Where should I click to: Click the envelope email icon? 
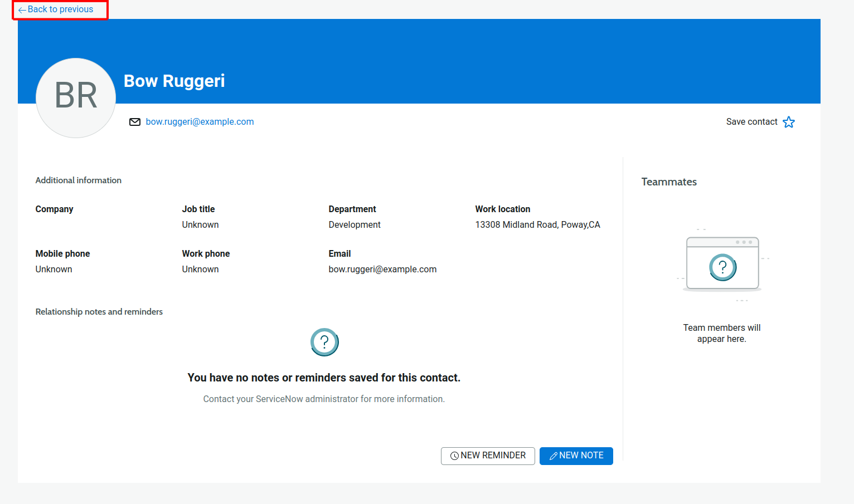tap(135, 122)
